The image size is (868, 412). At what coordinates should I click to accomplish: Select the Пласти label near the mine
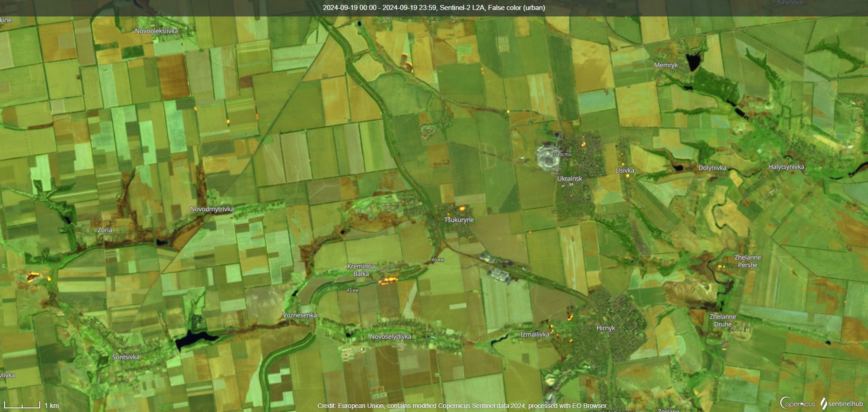tap(563, 154)
